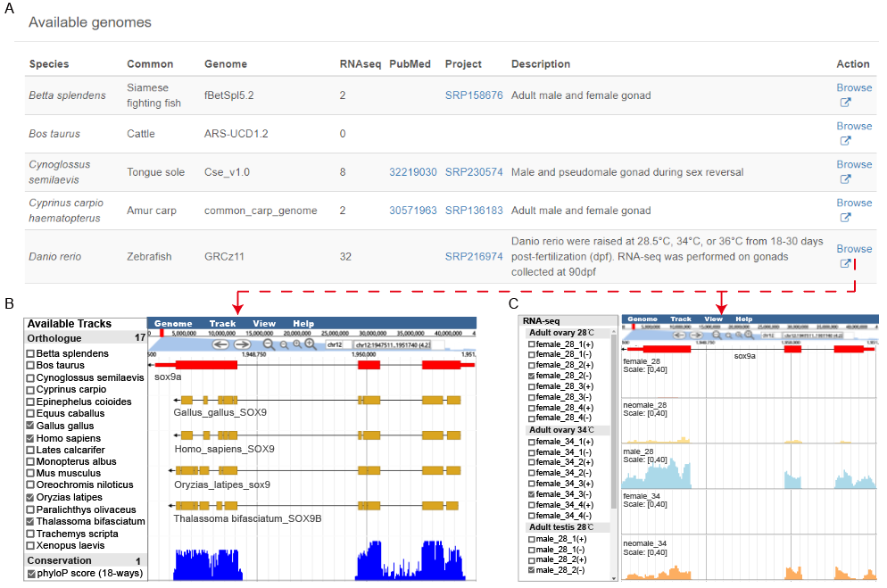Enable the Betta splendens orthologue track

[31, 354]
